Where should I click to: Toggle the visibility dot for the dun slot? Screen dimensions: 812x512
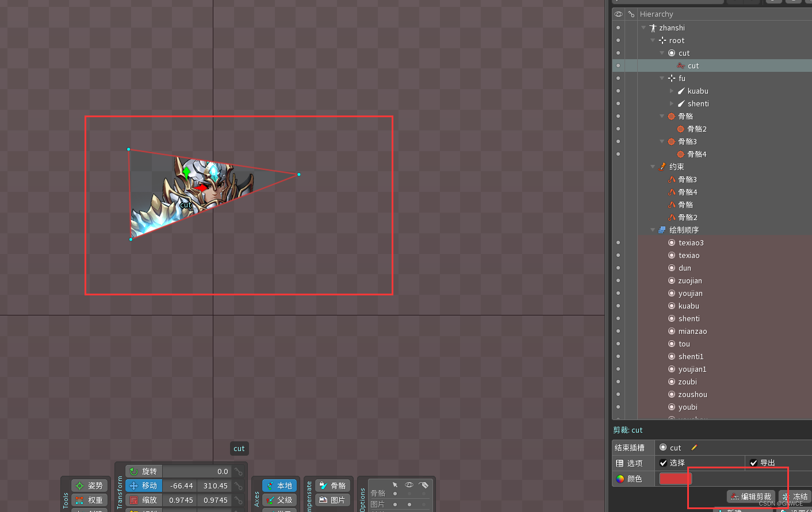click(618, 268)
